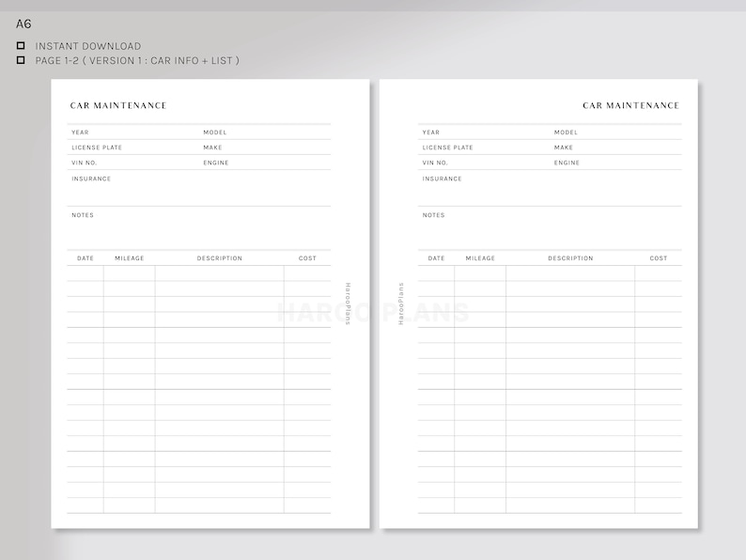Click the COST column header on right page
The height and width of the screenshot is (560, 746).
[659, 258]
